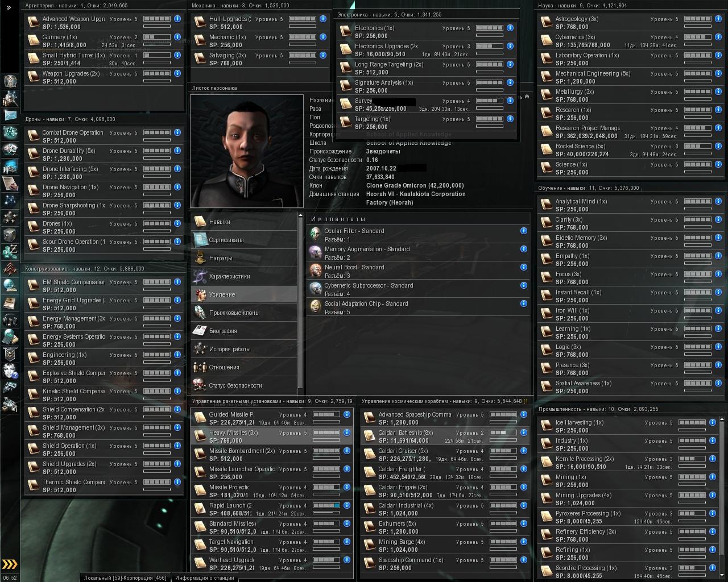Open People & Places magnifier icon in sidebar
Screen dimensions: 728x582
point(10,98)
